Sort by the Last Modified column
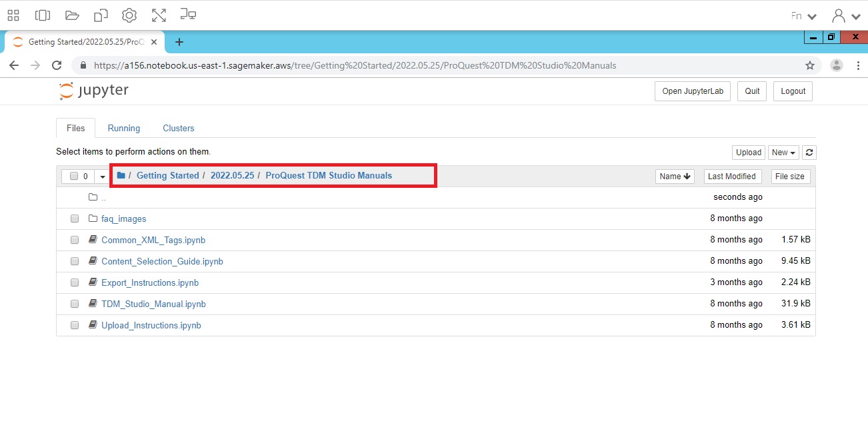The height and width of the screenshot is (421, 868). click(x=732, y=177)
